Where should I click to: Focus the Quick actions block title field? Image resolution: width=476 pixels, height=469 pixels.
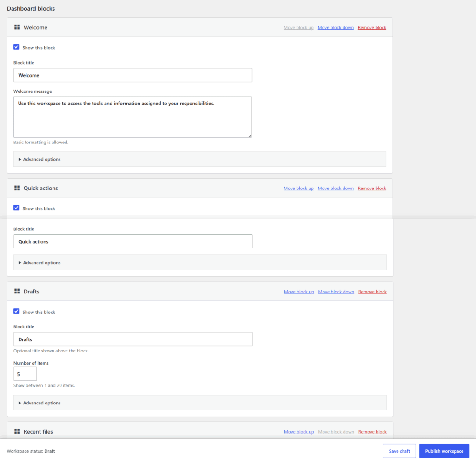pos(133,241)
